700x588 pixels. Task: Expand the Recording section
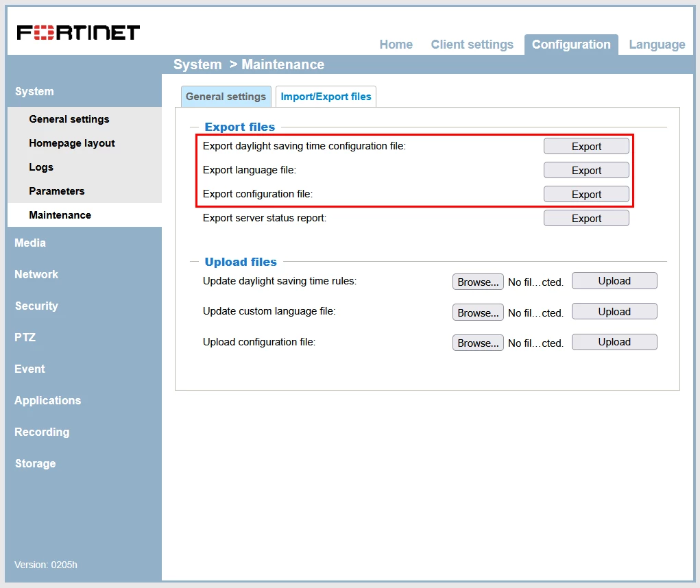42,432
